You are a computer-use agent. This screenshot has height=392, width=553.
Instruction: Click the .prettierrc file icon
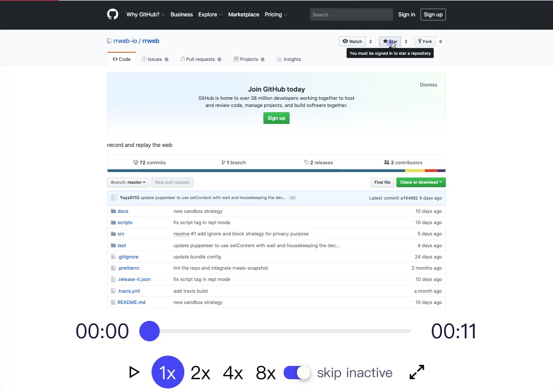[x=113, y=268]
